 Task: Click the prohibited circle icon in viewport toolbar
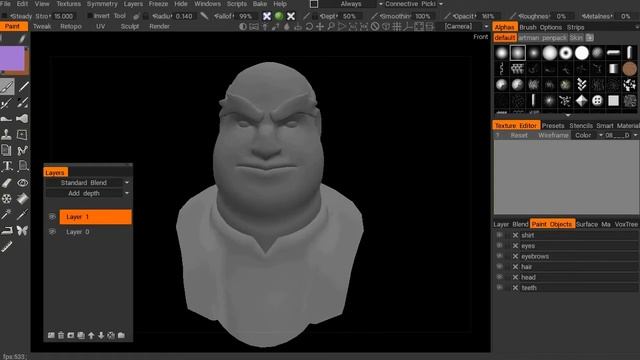(375, 27)
